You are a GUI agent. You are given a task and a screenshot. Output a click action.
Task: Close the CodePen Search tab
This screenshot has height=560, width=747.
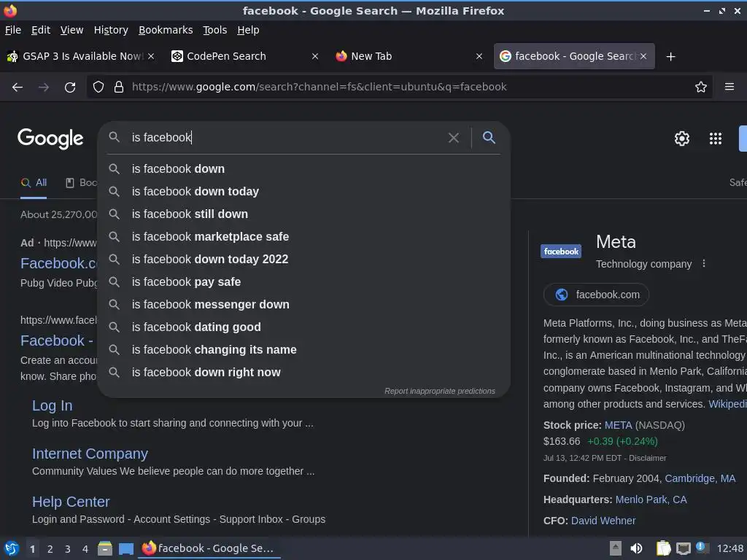pyautogui.click(x=315, y=56)
